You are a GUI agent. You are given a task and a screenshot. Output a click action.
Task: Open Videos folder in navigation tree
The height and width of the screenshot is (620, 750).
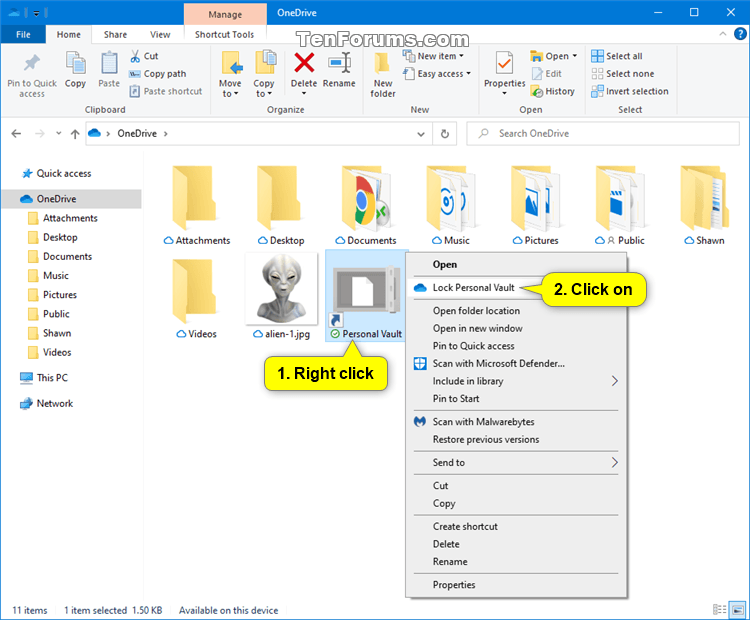57,353
